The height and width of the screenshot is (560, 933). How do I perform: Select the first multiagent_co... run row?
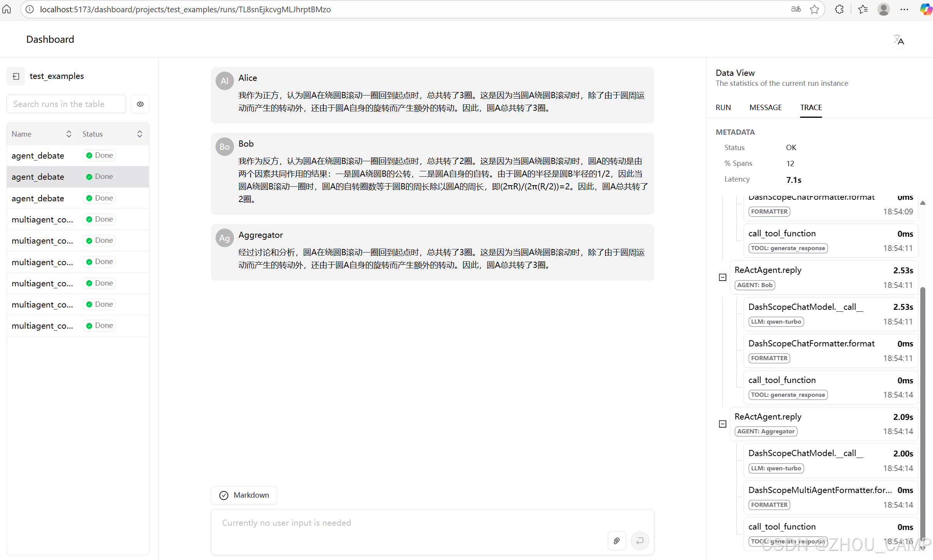point(78,219)
